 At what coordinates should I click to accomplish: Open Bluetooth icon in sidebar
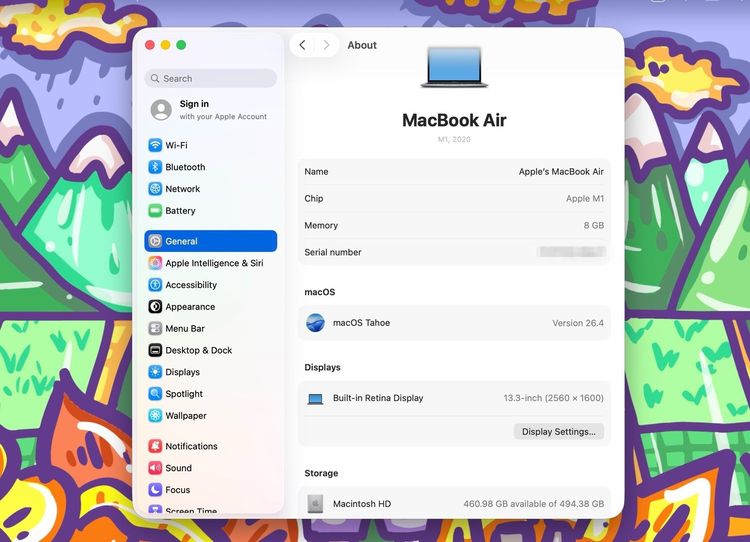pyautogui.click(x=155, y=167)
